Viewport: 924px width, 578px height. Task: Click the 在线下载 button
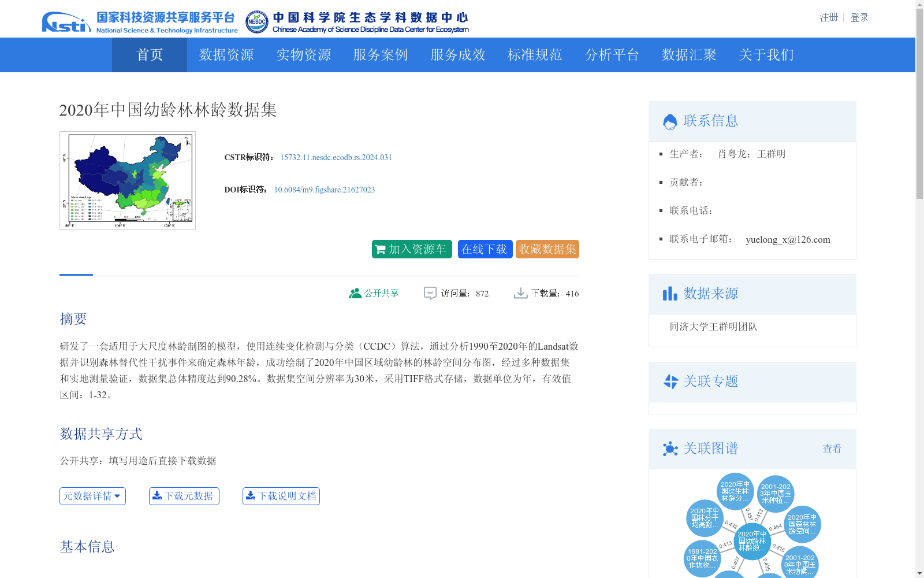[x=485, y=249]
